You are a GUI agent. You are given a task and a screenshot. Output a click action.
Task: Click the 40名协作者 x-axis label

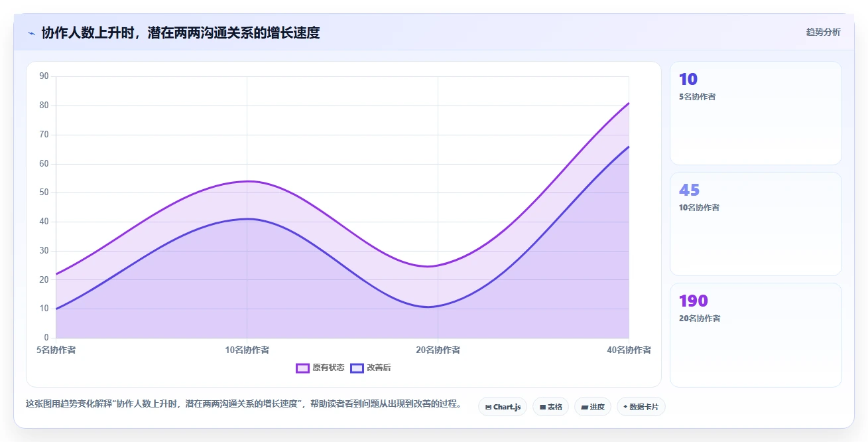(x=629, y=350)
